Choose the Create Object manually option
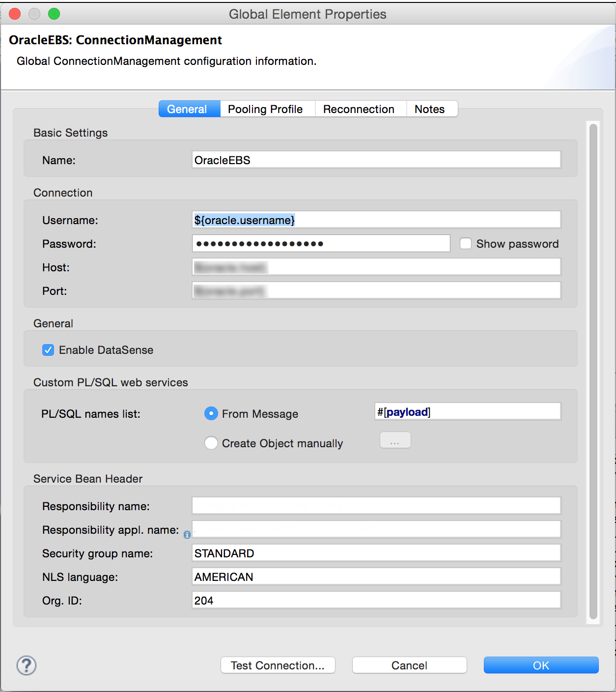 pyautogui.click(x=211, y=443)
